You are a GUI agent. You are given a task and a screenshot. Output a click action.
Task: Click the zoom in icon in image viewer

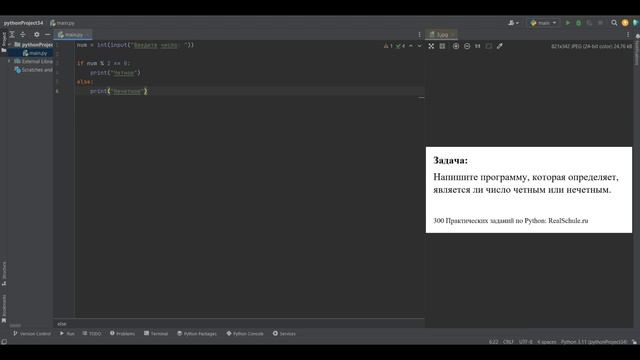click(456, 46)
